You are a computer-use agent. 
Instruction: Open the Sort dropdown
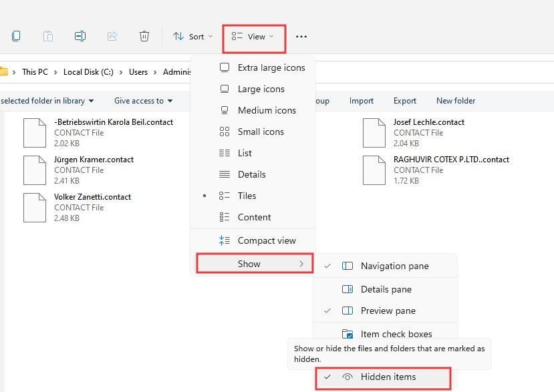coord(192,37)
